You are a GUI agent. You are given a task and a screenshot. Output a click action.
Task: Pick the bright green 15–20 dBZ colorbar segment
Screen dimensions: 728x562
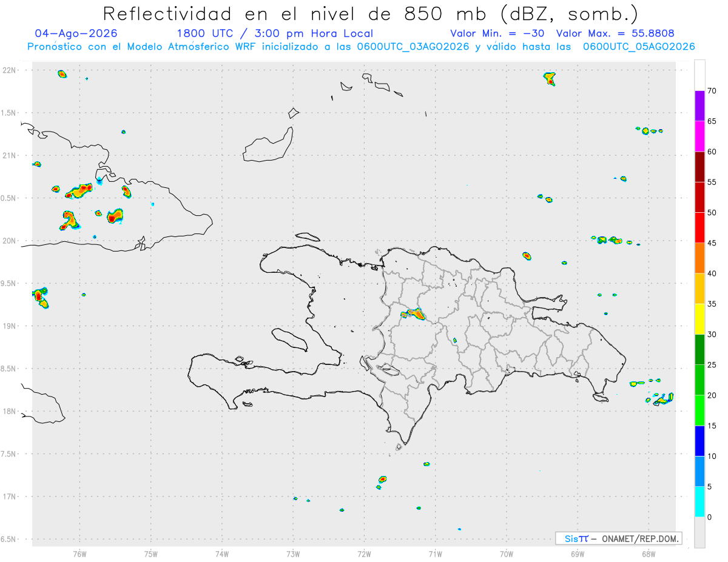click(x=699, y=410)
